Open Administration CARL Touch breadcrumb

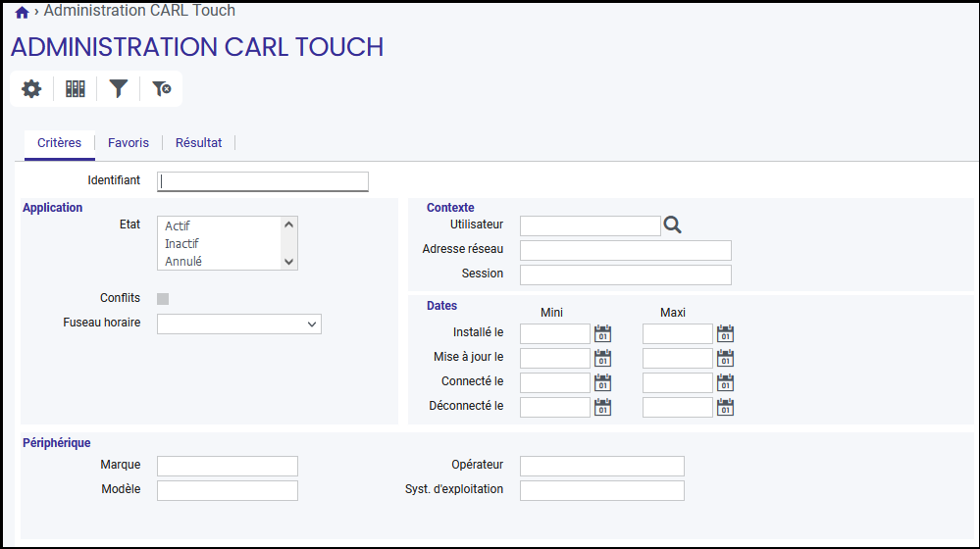[x=139, y=11]
